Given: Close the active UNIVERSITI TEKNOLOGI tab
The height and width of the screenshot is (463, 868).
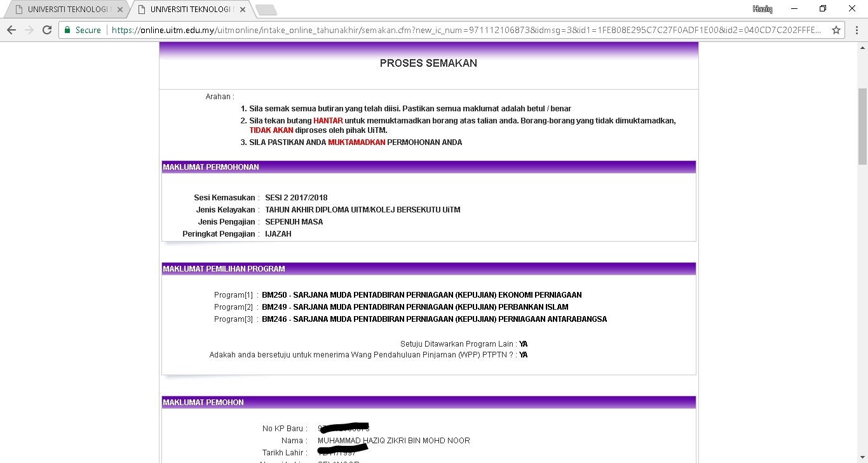Looking at the screenshot, I should pos(243,10).
